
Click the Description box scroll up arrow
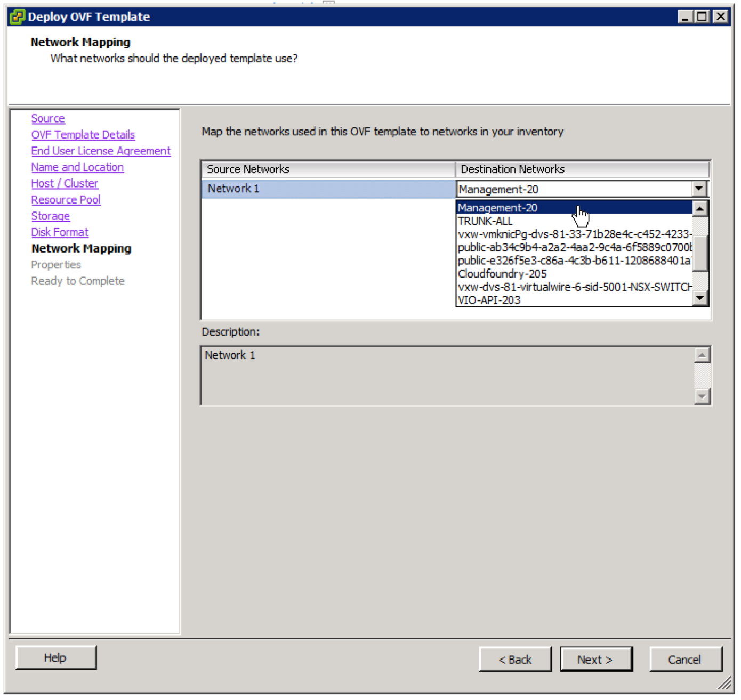pos(702,355)
